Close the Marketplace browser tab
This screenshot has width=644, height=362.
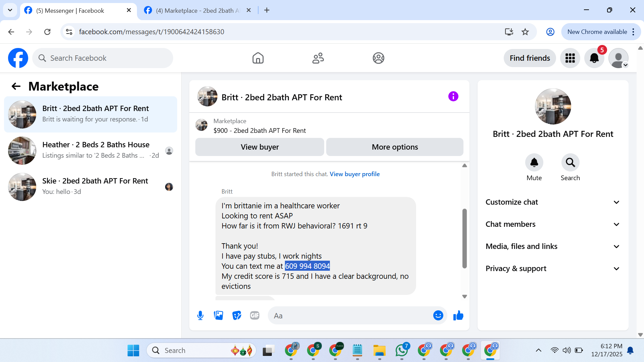click(x=249, y=10)
